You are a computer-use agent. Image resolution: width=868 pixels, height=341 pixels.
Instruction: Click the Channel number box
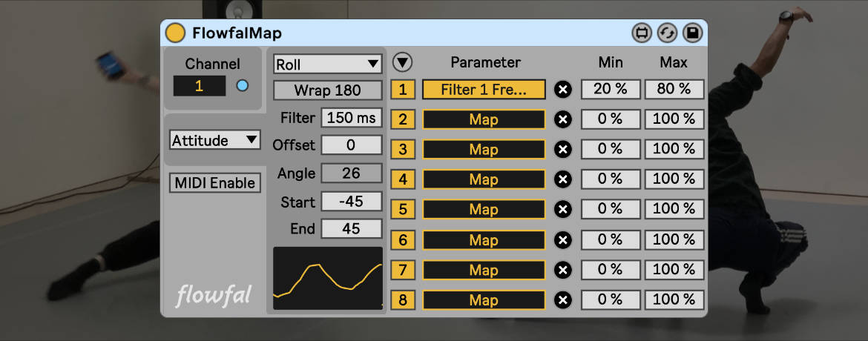199,86
